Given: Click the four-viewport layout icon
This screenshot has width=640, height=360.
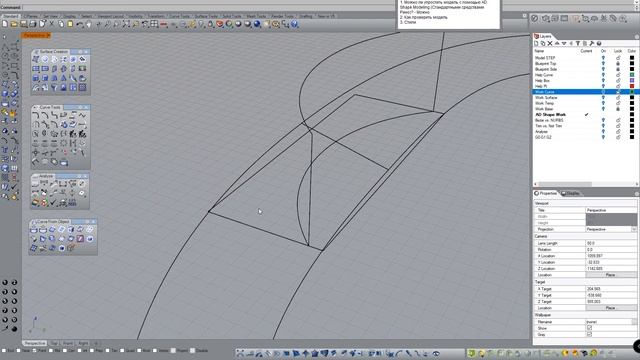Looking at the screenshot, I should [154, 24].
